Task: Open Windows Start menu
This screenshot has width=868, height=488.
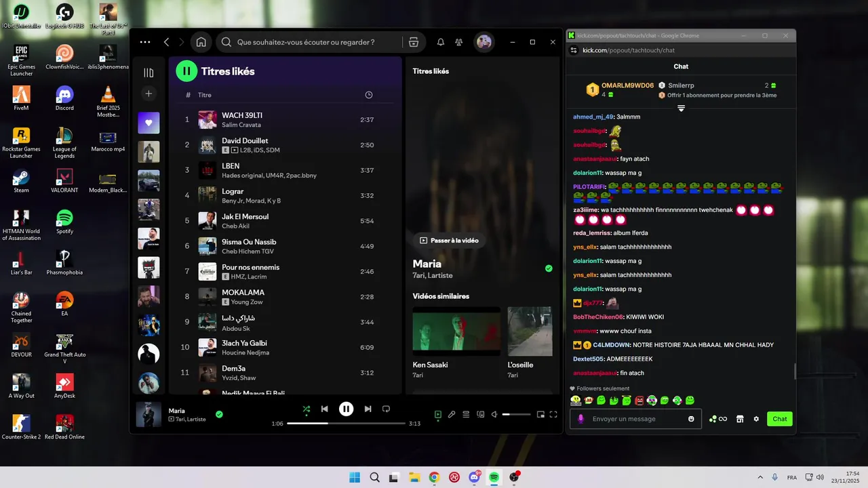Action: coord(355,477)
